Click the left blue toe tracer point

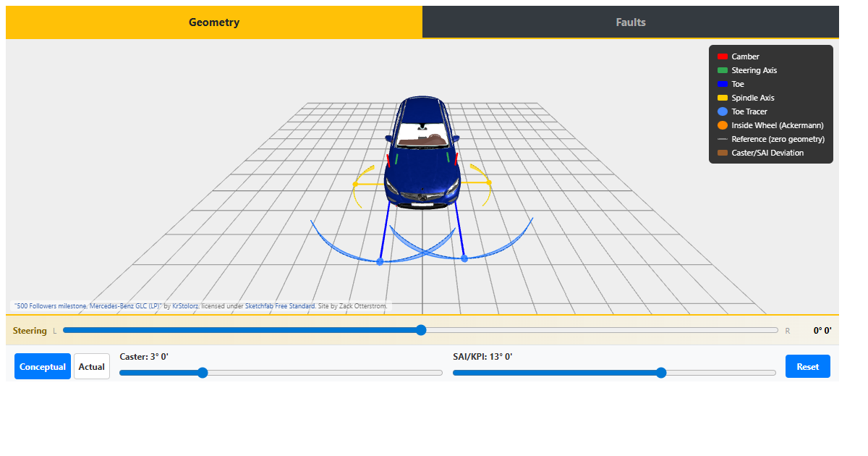380,261
